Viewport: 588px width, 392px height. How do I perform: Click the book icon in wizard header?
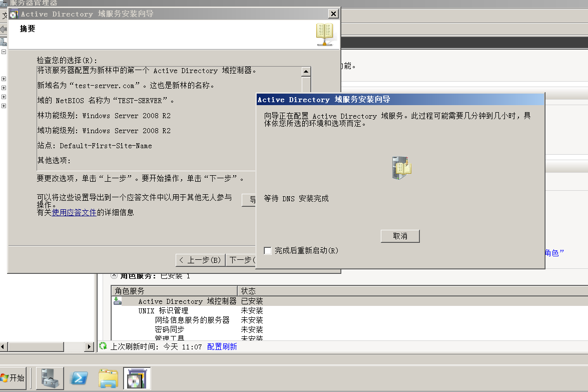tap(325, 34)
